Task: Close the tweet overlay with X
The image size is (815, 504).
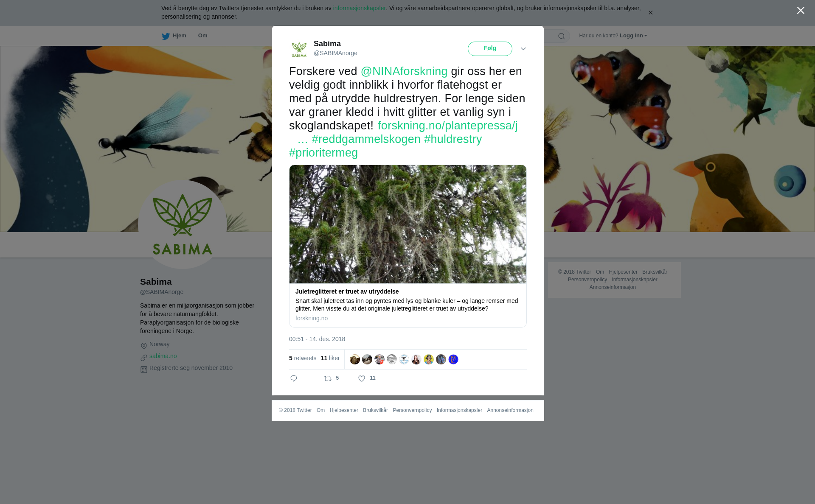Action: (x=801, y=11)
